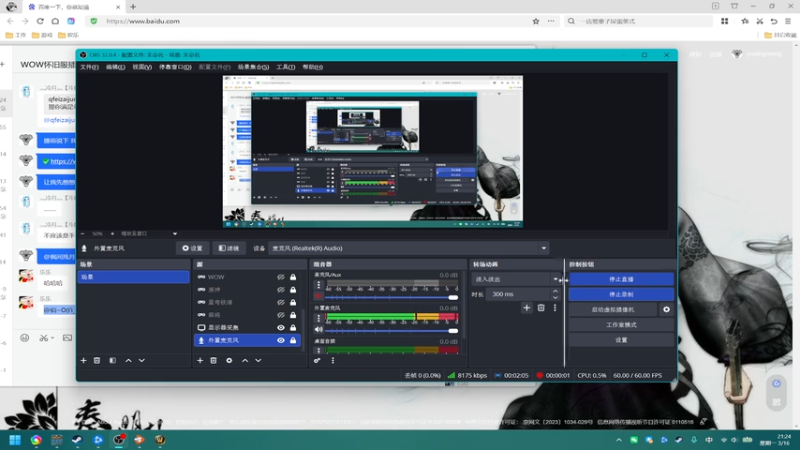Open Steam from the taskbar

[77, 440]
